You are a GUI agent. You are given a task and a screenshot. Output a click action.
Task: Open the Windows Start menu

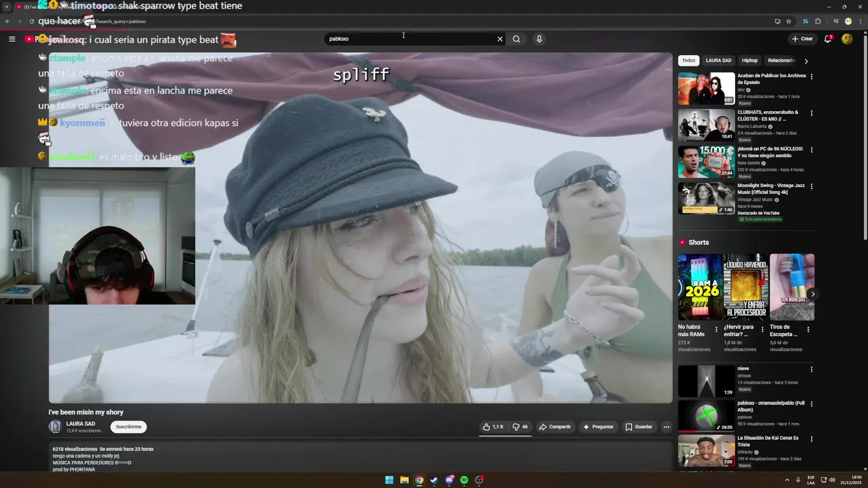point(389,480)
